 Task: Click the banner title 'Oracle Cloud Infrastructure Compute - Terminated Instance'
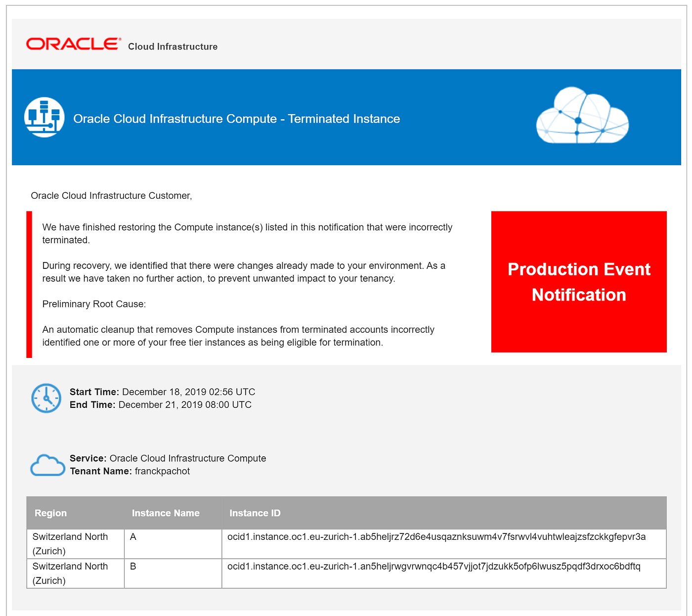[x=237, y=119]
